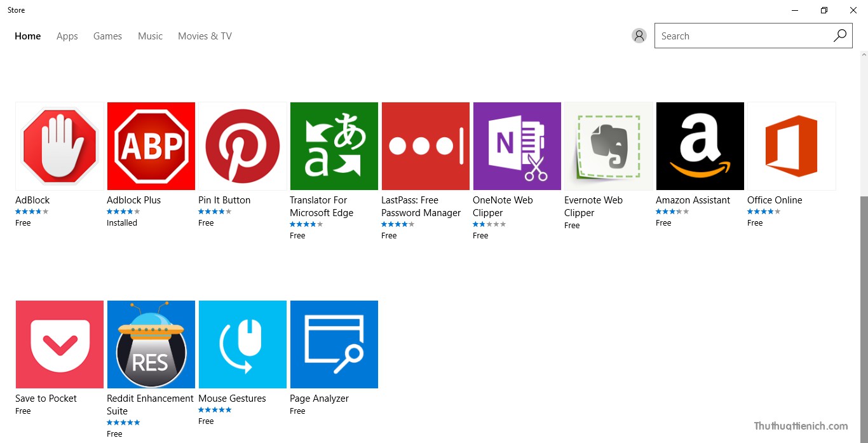This screenshot has height=443, width=868.
Task: Open the AdBlock extension icon
Action: tap(60, 146)
